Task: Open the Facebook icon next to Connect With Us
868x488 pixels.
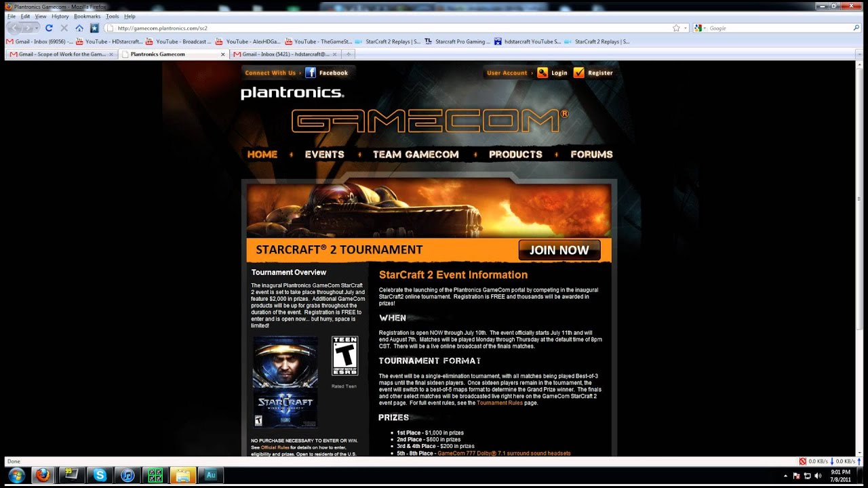Action: pyautogui.click(x=311, y=73)
